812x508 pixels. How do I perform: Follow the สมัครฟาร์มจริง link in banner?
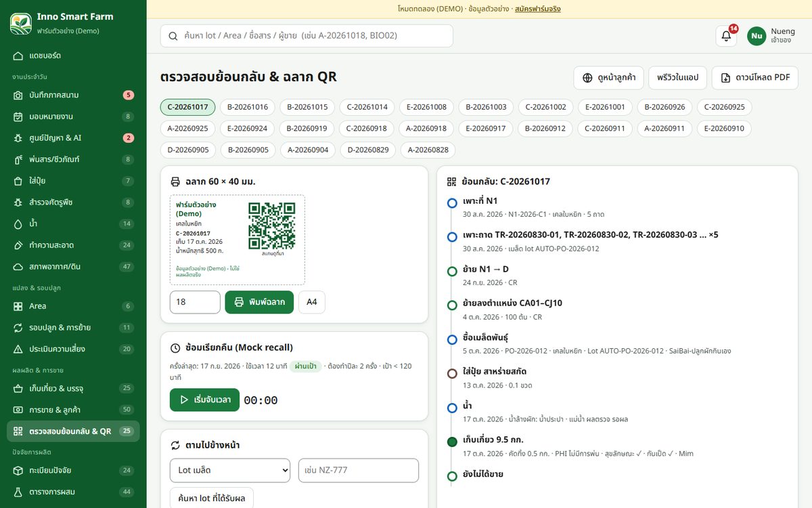click(537, 9)
